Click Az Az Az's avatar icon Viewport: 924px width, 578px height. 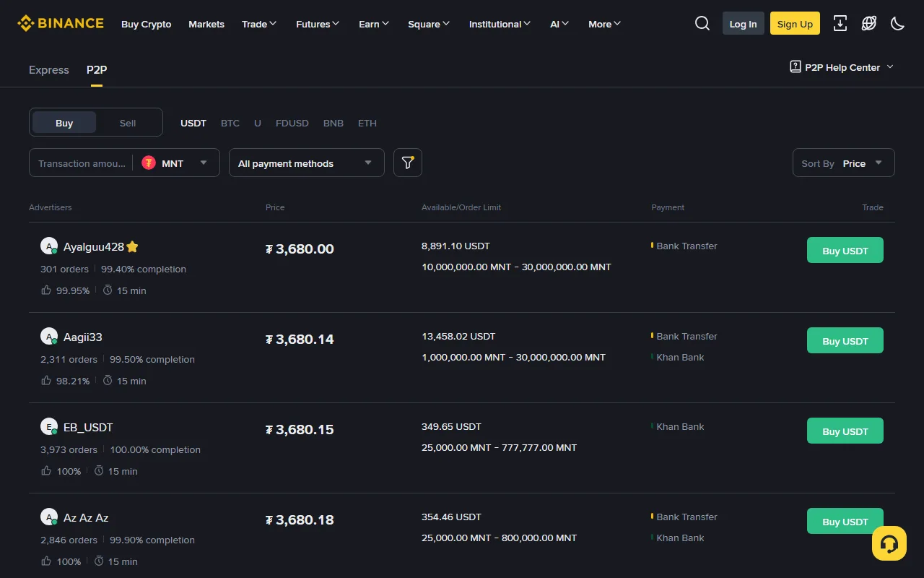(49, 517)
